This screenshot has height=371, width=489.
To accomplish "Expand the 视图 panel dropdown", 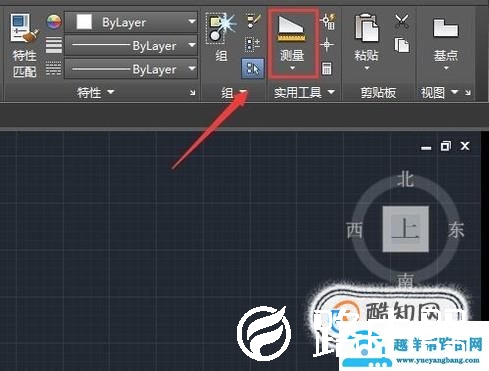I will (455, 91).
